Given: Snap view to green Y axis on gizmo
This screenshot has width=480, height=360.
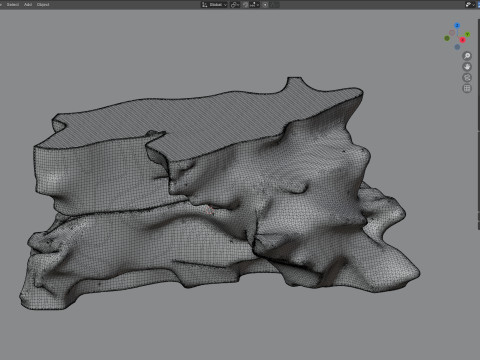Looking at the screenshot, I should 467,34.
